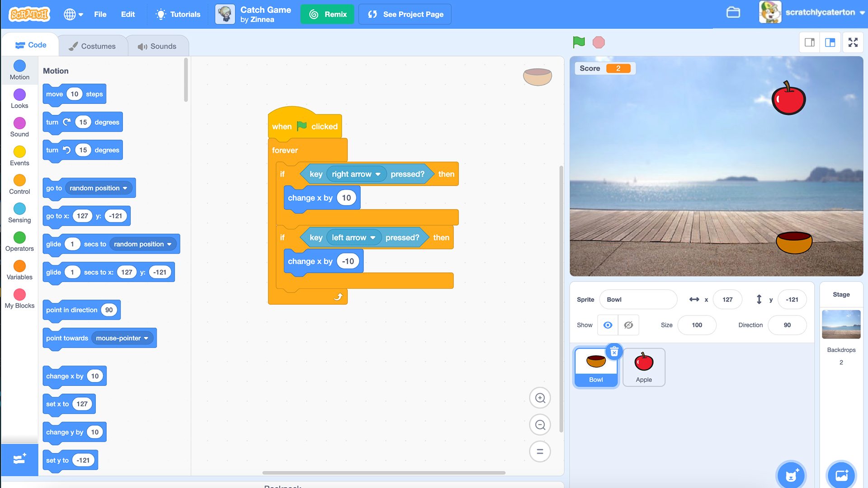Open Tutorials
The image size is (868, 488).
click(178, 14)
